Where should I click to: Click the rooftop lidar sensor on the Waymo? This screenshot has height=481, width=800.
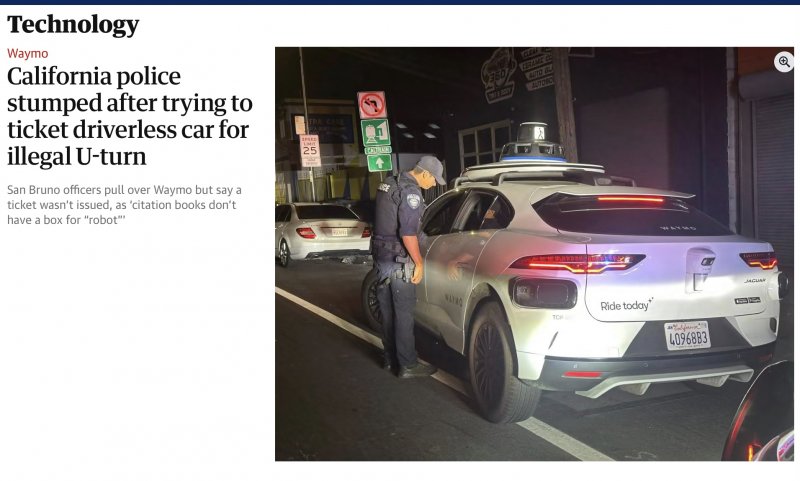[533, 143]
